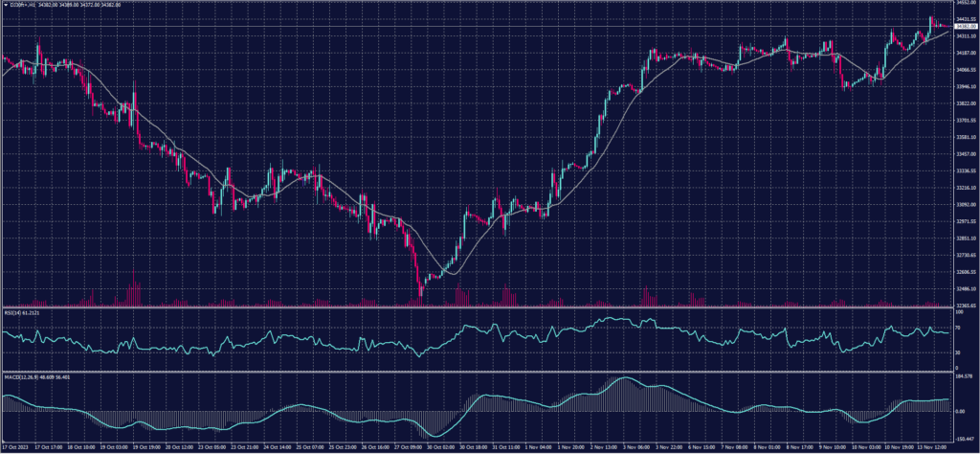Screen dimensions: 980x454
Task: Grab the divider between RSI and MACD panels
Action: click(479, 371)
